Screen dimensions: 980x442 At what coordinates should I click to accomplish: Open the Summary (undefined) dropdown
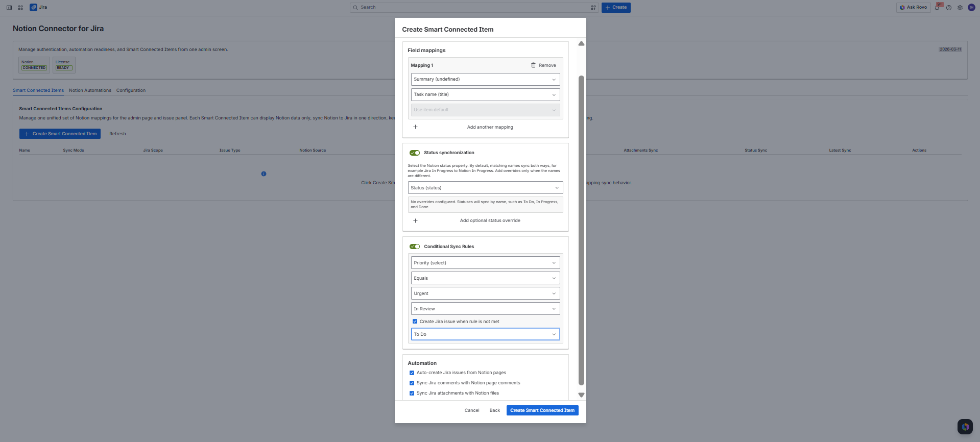(x=485, y=79)
